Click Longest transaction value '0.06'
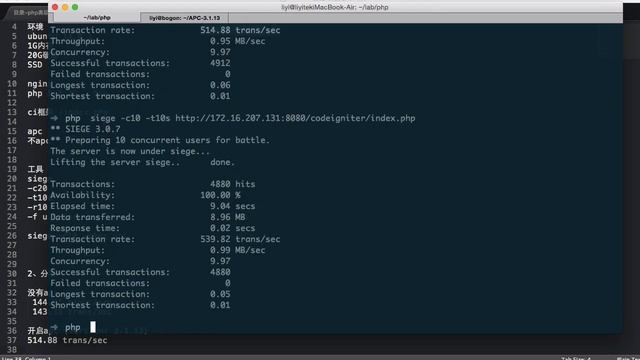This screenshot has width=640, height=360. 220,86
